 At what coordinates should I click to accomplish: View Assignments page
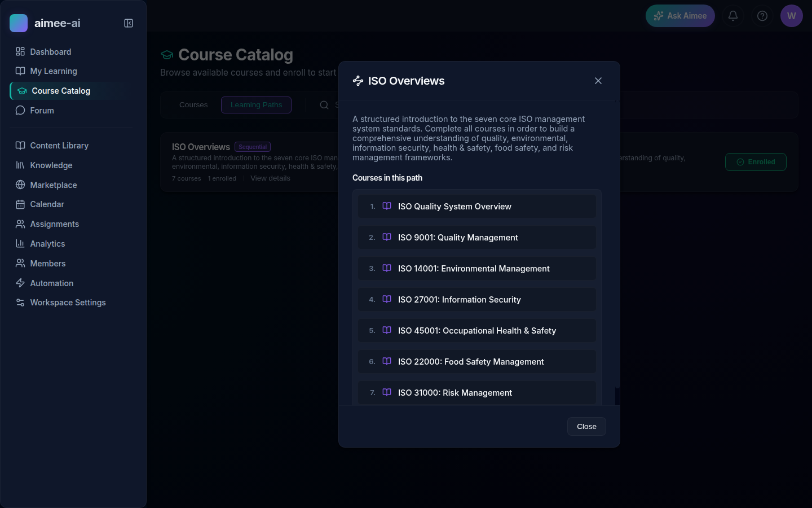pyautogui.click(x=72, y=224)
